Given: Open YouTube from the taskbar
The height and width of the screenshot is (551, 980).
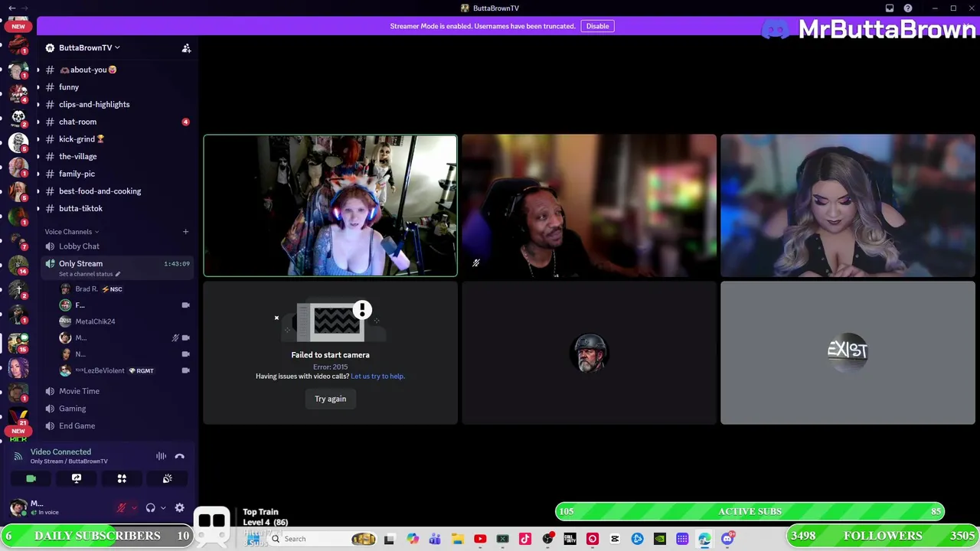Looking at the screenshot, I should (x=480, y=539).
